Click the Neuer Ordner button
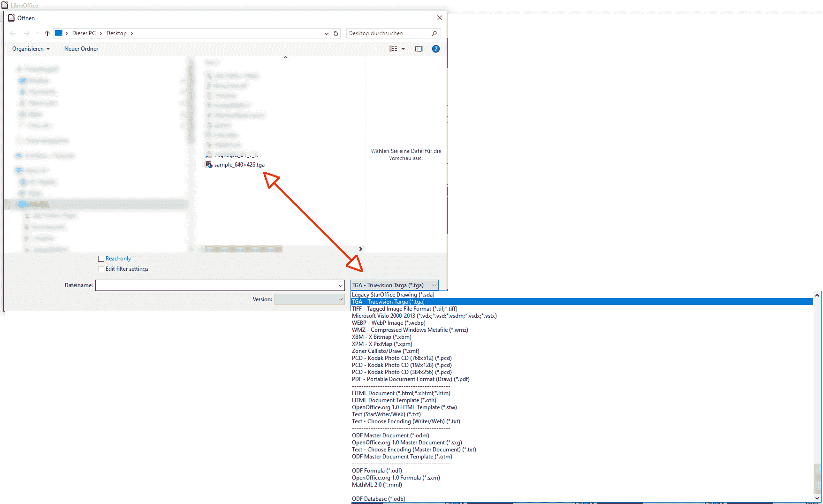823x504 pixels. pos(81,49)
